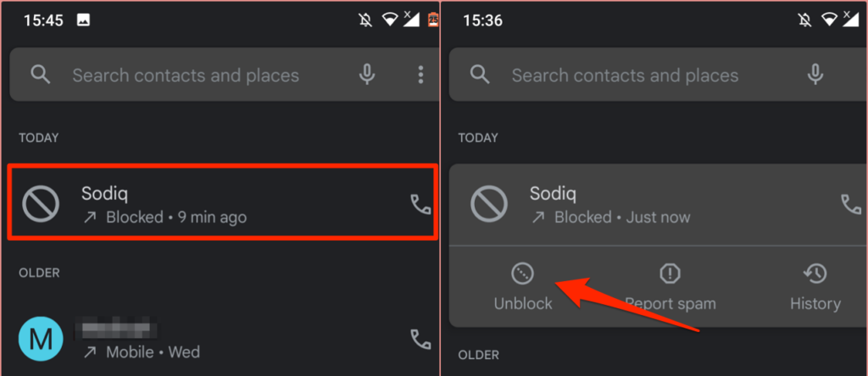Viewport: 868px width, 376px height.
Task: Expand the Sodiq 'Blocked • 9 min ago' entry
Action: click(x=223, y=202)
